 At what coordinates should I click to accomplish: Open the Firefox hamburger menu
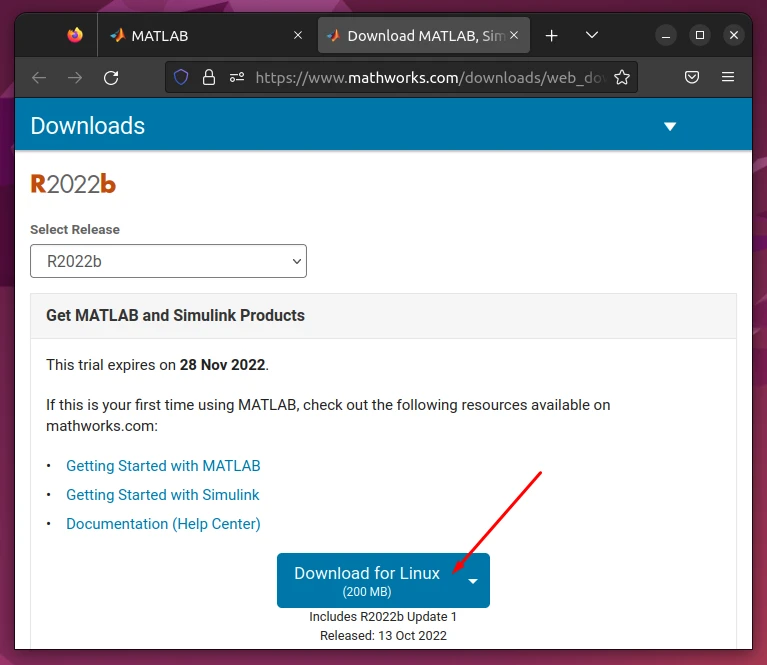(x=728, y=77)
